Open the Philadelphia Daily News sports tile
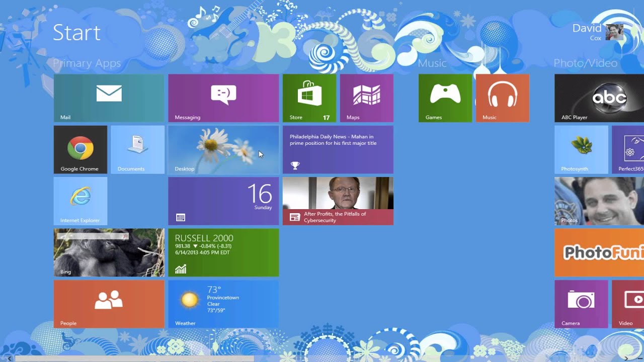This screenshot has width=644, height=362. [338, 149]
